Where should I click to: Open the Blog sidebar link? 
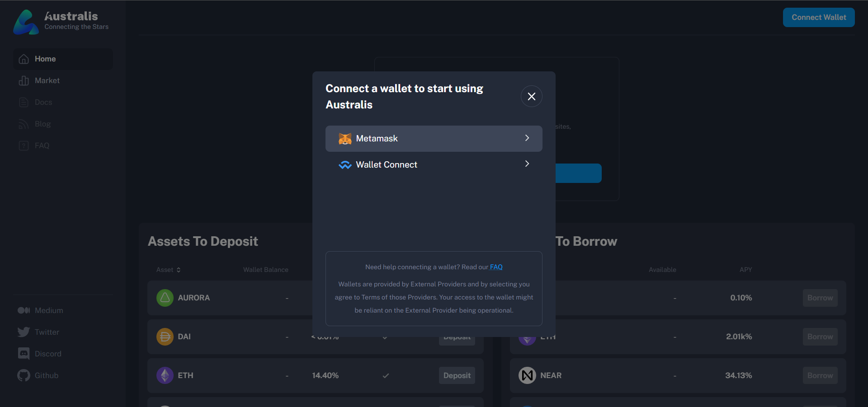(x=63, y=124)
